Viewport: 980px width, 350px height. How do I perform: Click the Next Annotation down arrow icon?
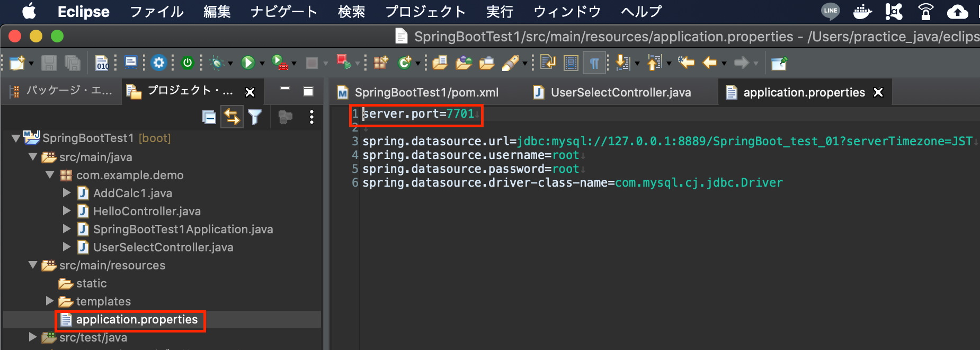pos(622,63)
